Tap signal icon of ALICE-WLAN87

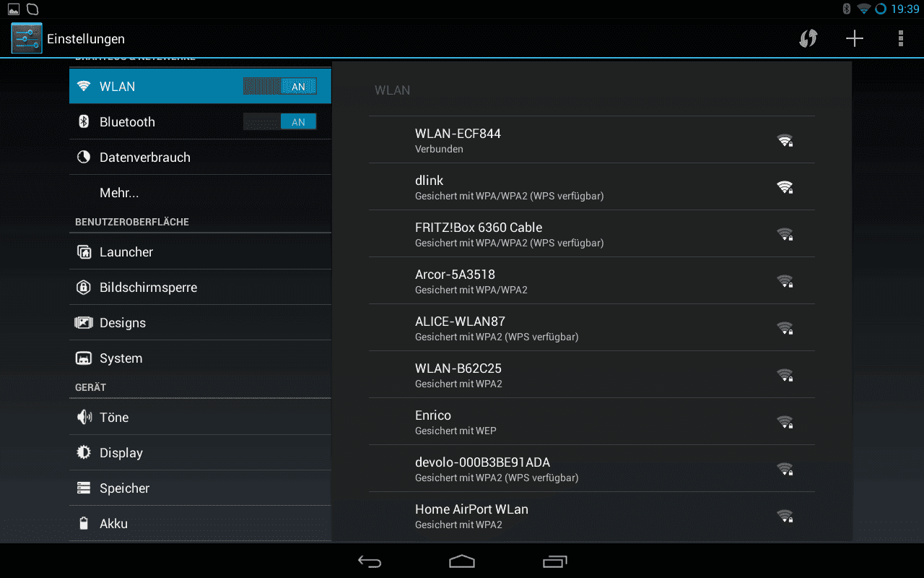[785, 328]
